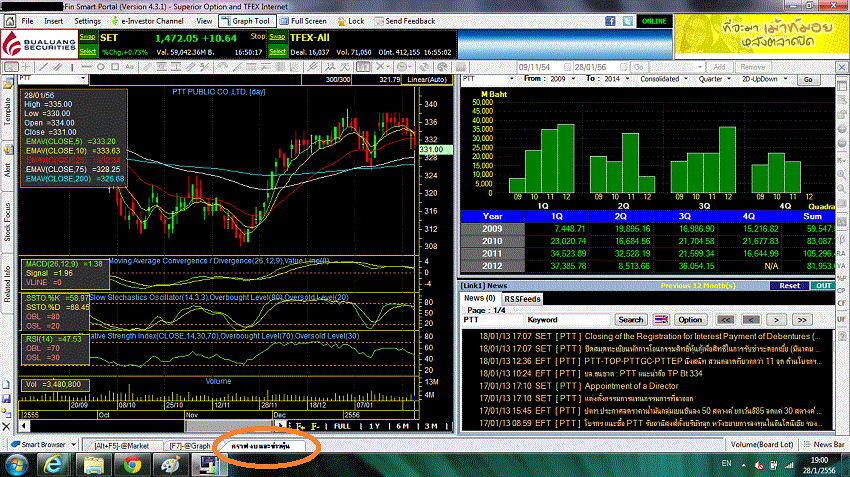The height and width of the screenshot is (477, 850).
Task: Click the delete drawing X tool
Action: 380,67
